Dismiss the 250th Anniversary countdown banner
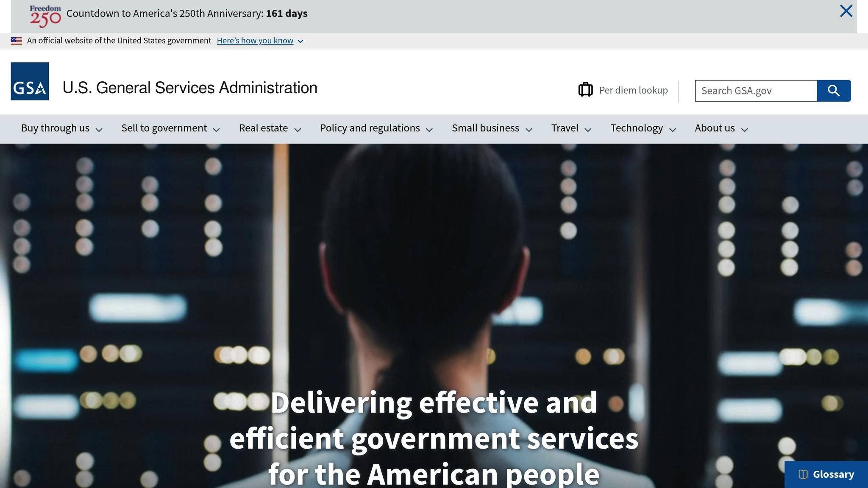Image resolution: width=868 pixels, height=488 pixels. tap(846, 11)
